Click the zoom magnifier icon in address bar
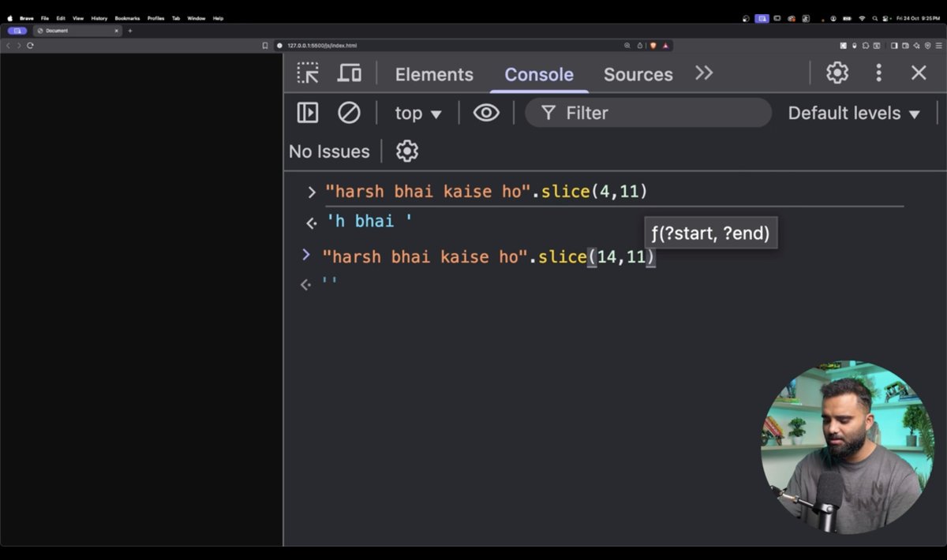The image size is (947, 560). point(627,46)
